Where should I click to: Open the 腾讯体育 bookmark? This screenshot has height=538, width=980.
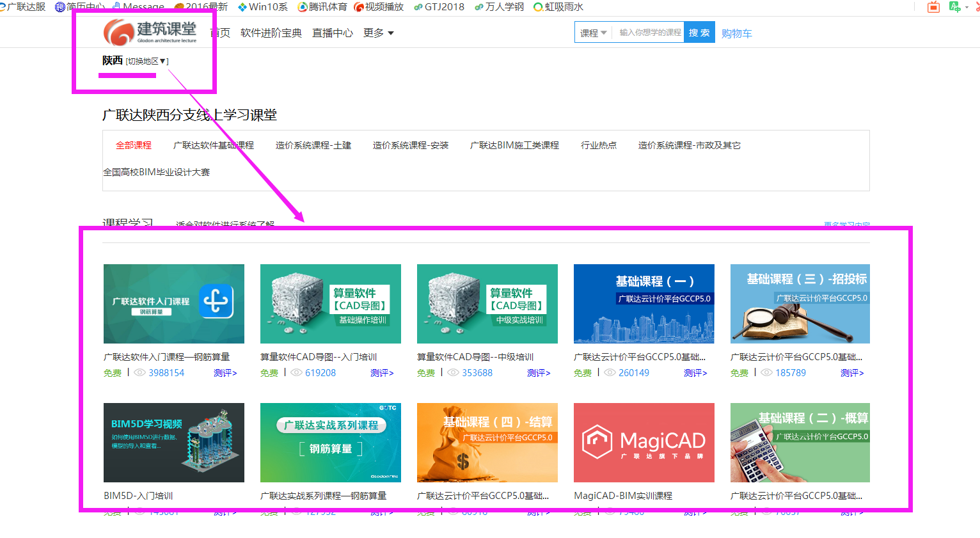tap(322, 6)
